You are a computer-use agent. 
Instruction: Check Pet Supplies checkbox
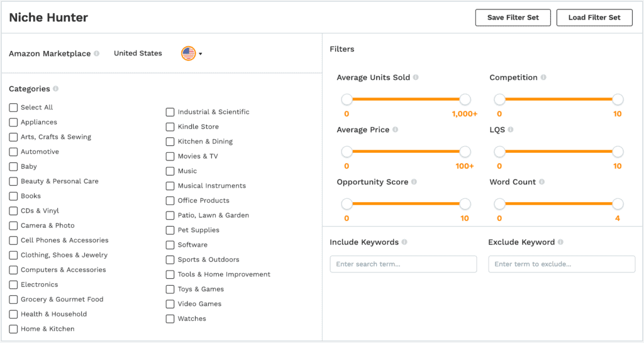click(x=170, y=230)
